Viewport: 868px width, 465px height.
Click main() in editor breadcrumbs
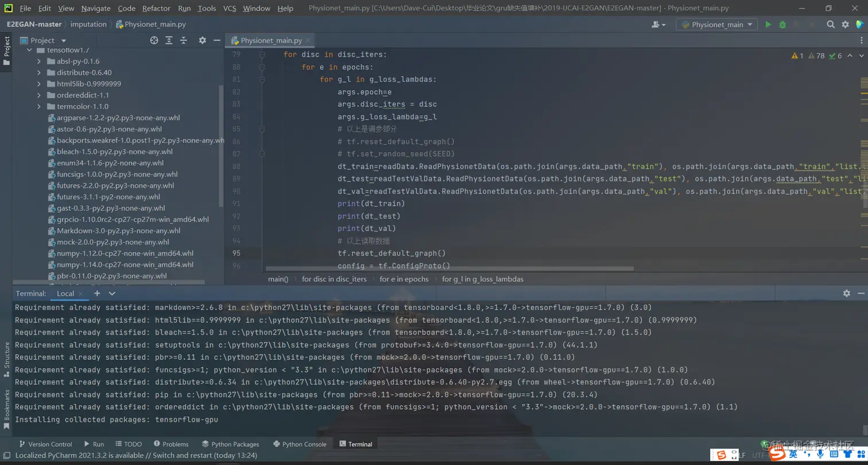pyautogui.click(x=278, y=279)
